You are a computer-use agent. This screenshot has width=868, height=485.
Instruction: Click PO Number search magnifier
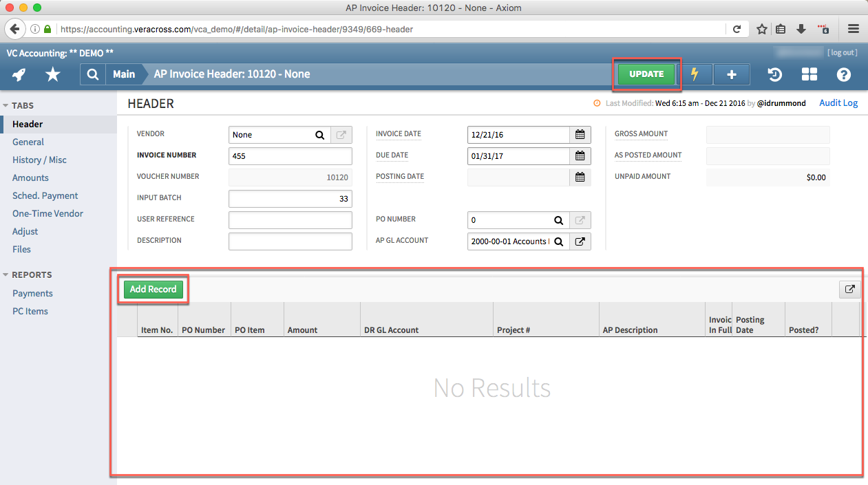pos(558,220)
